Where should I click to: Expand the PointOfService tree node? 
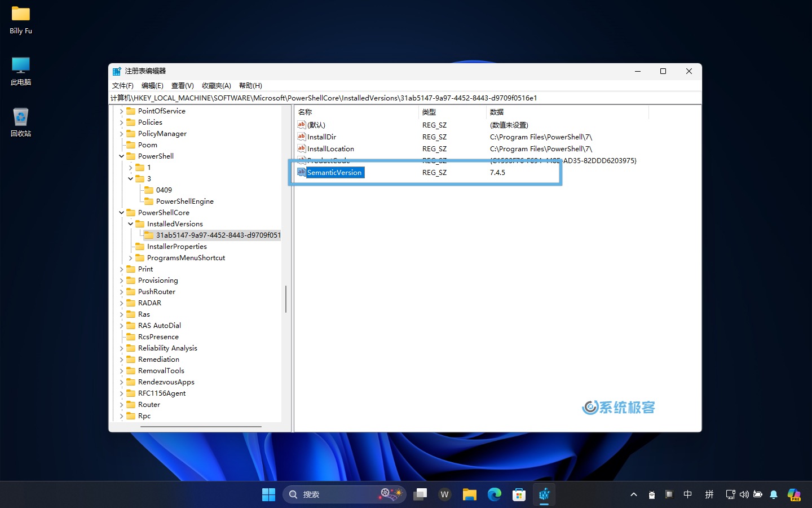coord(122,111)
